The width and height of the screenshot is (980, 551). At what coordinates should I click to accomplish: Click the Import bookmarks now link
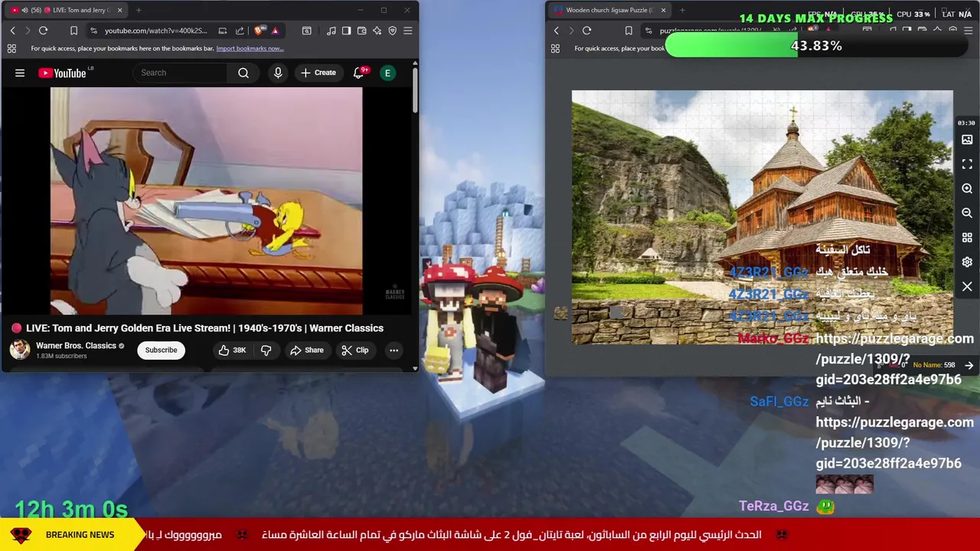point(250,48)
